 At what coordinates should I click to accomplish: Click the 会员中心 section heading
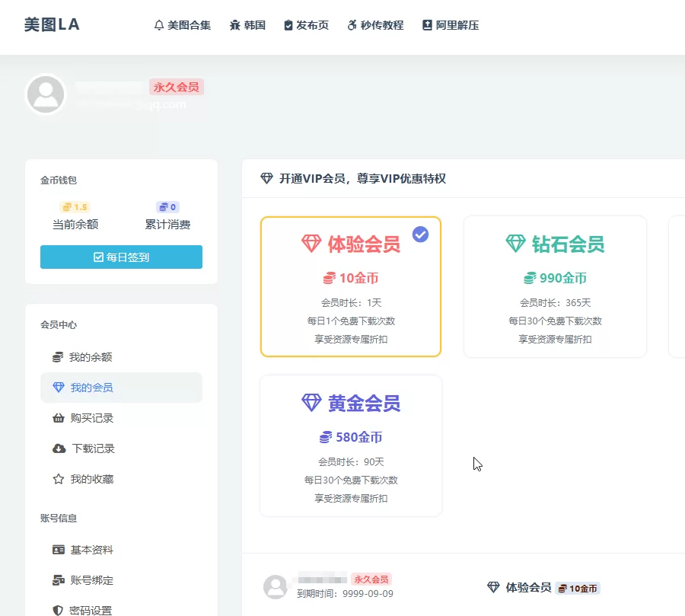[59, 325]
